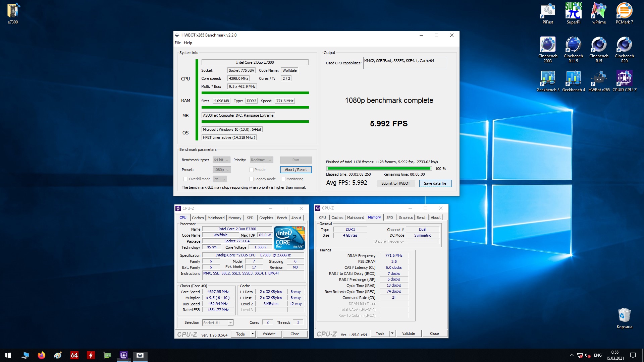Click the Core speed 4398.0 MHz field

click(238, 78)
